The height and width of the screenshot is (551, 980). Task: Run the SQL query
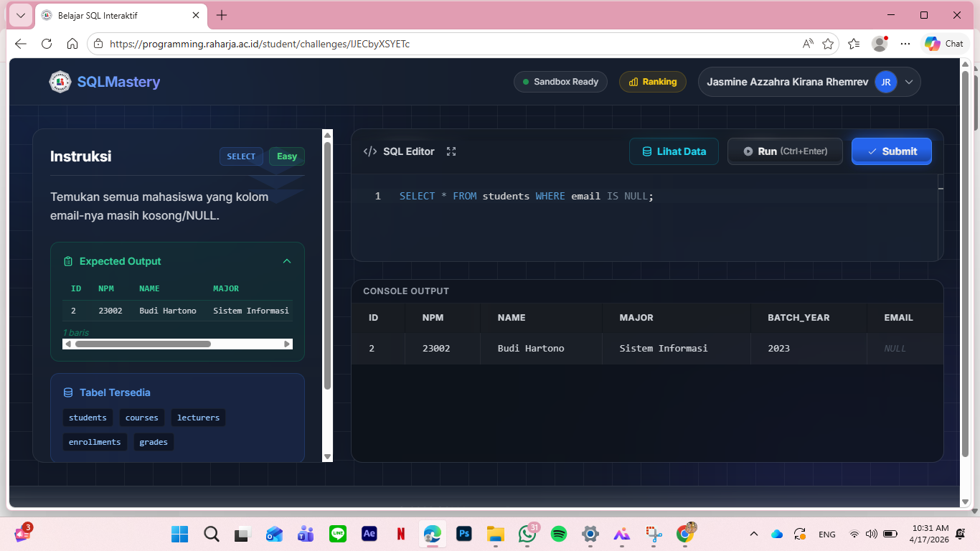pyautogui.click(x=785, y=151)
